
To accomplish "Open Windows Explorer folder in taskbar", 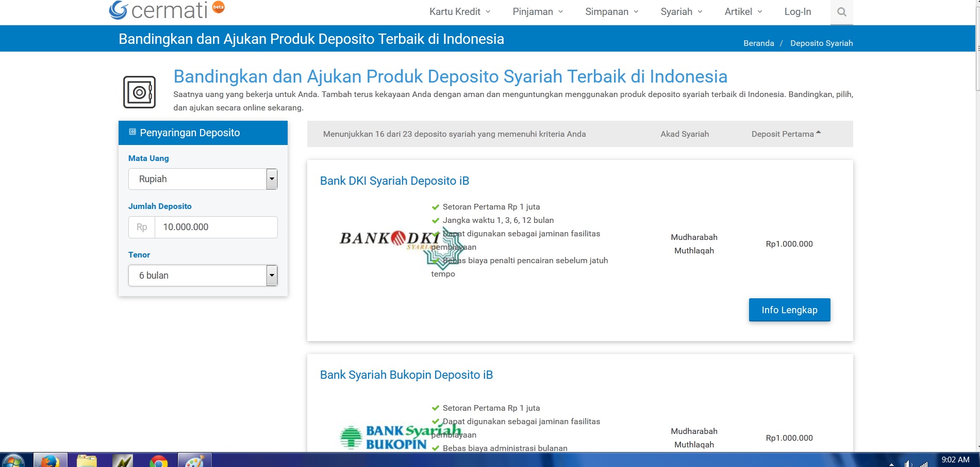I will coord(87,460).
